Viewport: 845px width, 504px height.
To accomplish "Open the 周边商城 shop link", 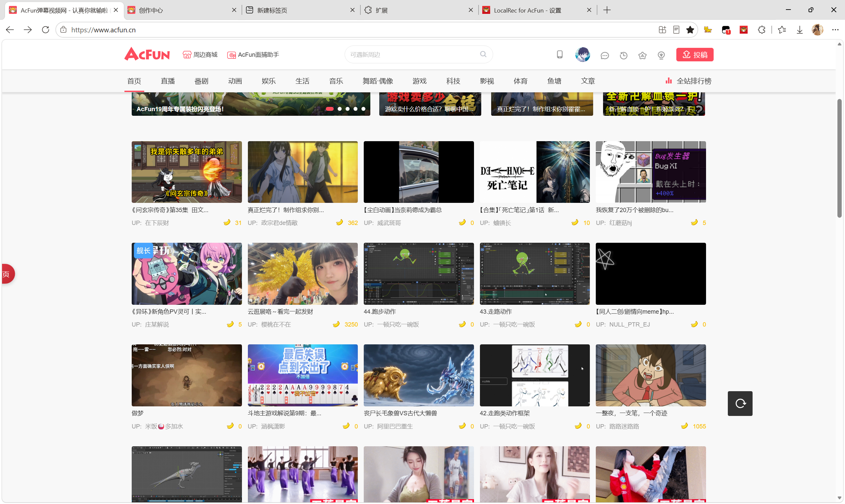I will (200, 55).
